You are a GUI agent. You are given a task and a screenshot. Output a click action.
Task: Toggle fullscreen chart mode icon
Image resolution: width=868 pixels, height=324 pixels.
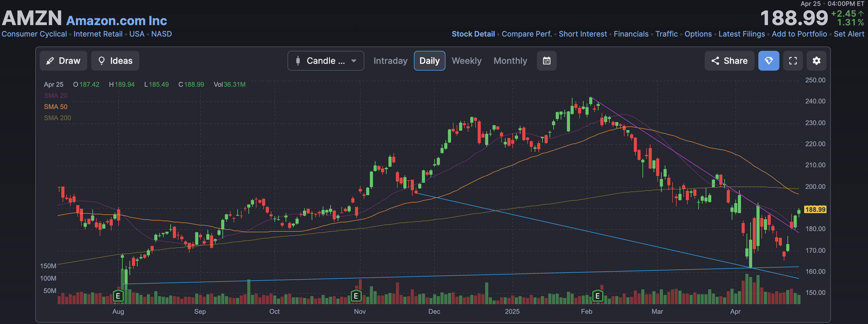pyautogui.click(x=793, y=61)
